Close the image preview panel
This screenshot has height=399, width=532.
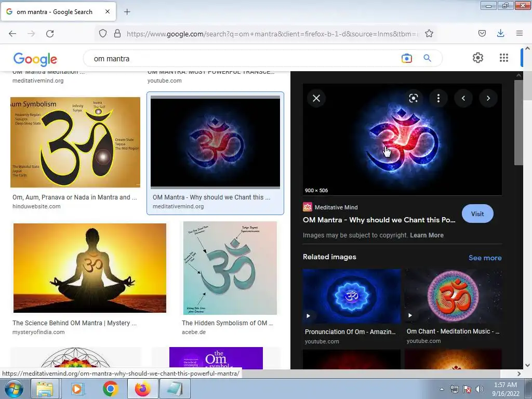pos(316,98)
